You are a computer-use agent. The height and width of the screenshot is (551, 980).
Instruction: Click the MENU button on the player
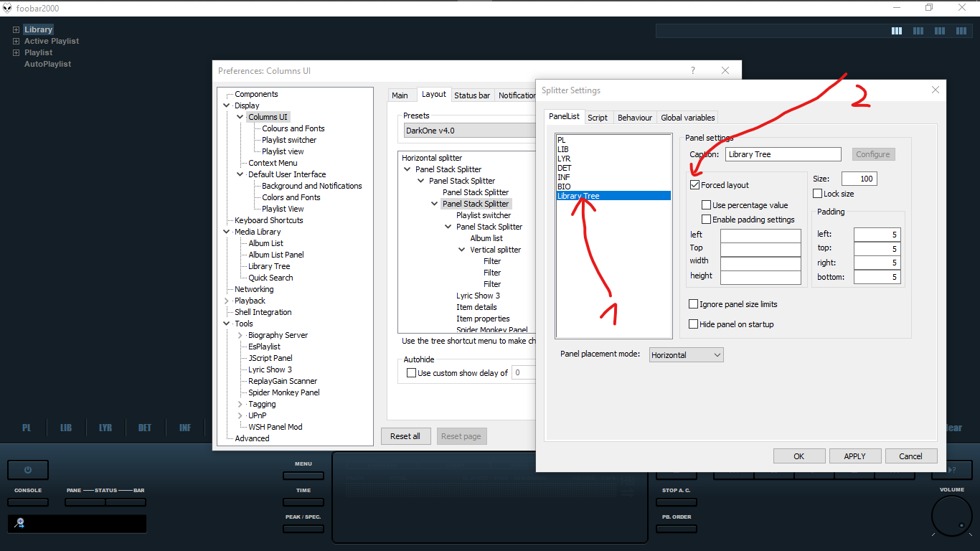click(x=303, y=475)
